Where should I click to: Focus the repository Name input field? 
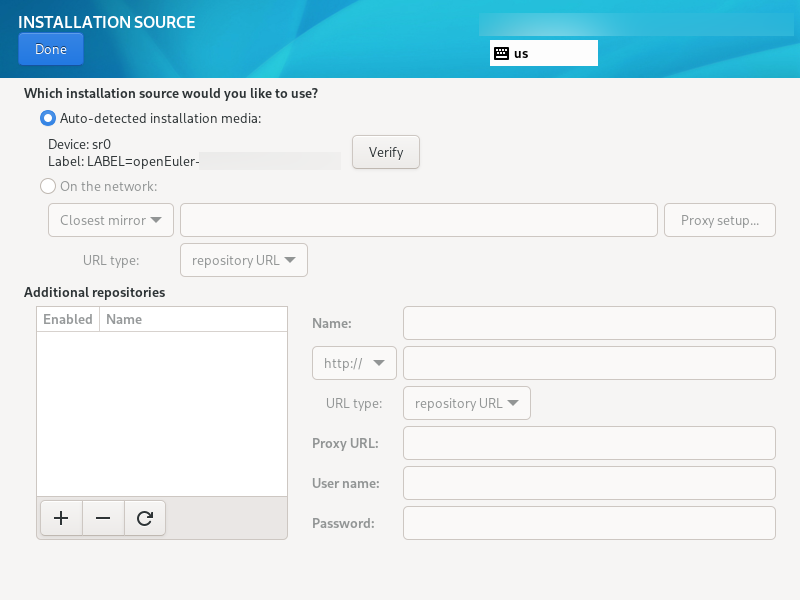tap(589, 323)
